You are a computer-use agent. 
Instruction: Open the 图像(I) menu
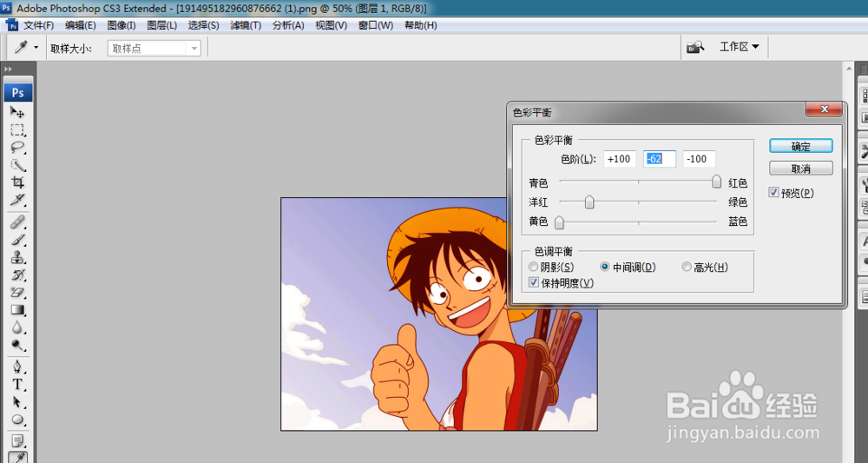(122, 25)
